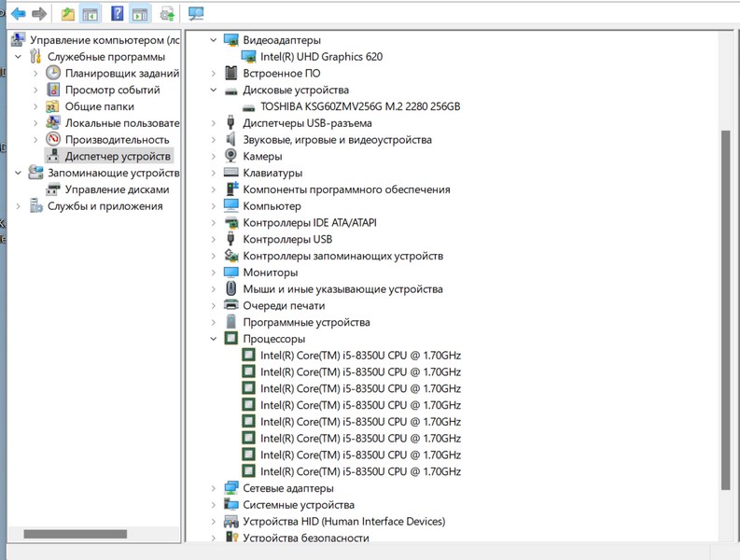Expand the Клавиатуры category

click(214, 173)
